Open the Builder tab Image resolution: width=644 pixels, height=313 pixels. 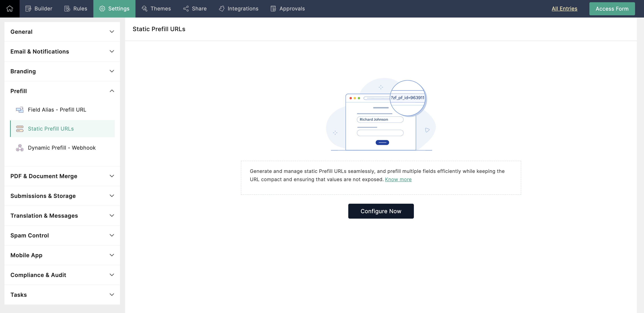coord(39,9)
